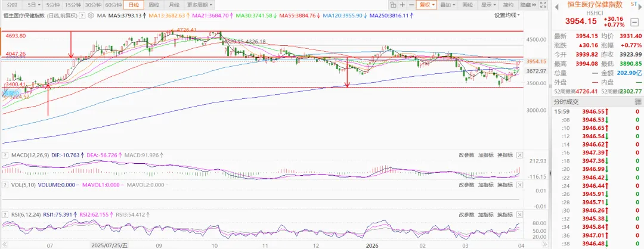Click the MA250:3816.11 value label
The image size is (644, 249).
[391, 15]
